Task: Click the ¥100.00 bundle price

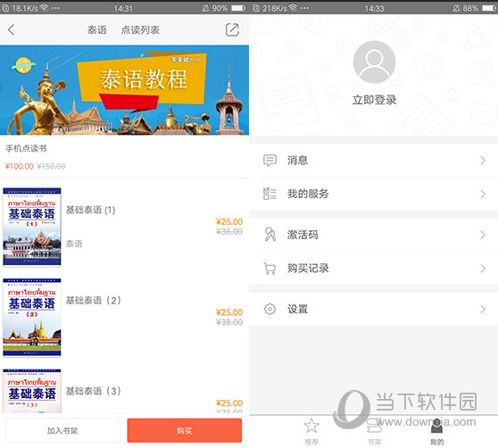Action: click(x=20, y=166)
